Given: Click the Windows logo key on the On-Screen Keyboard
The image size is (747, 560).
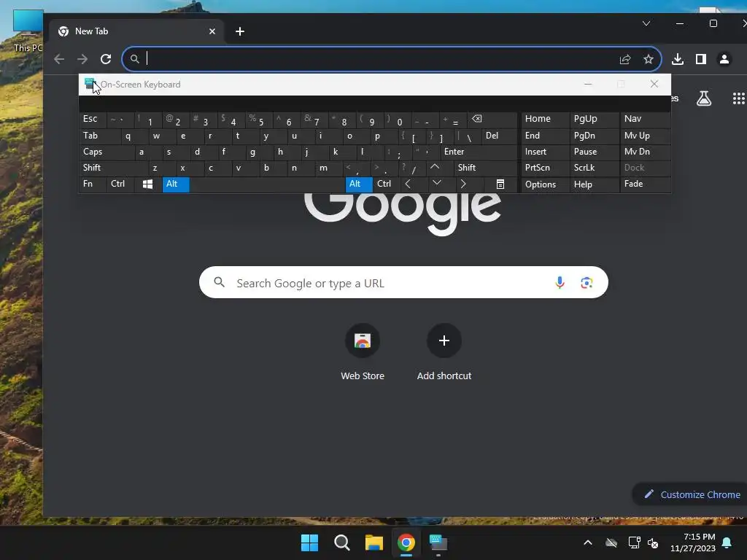Looking at the screenshot, I should [147, 184].
